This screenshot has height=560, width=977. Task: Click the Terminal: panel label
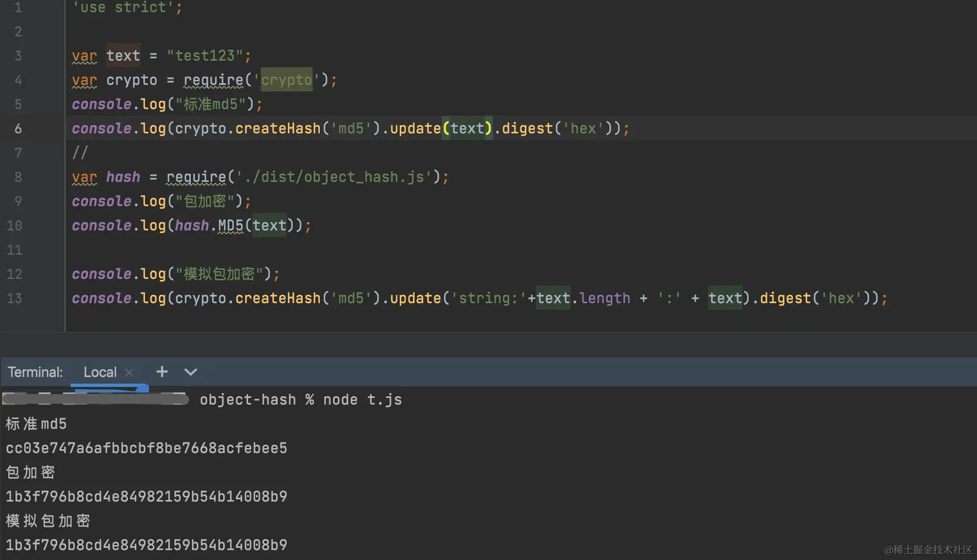35,372
